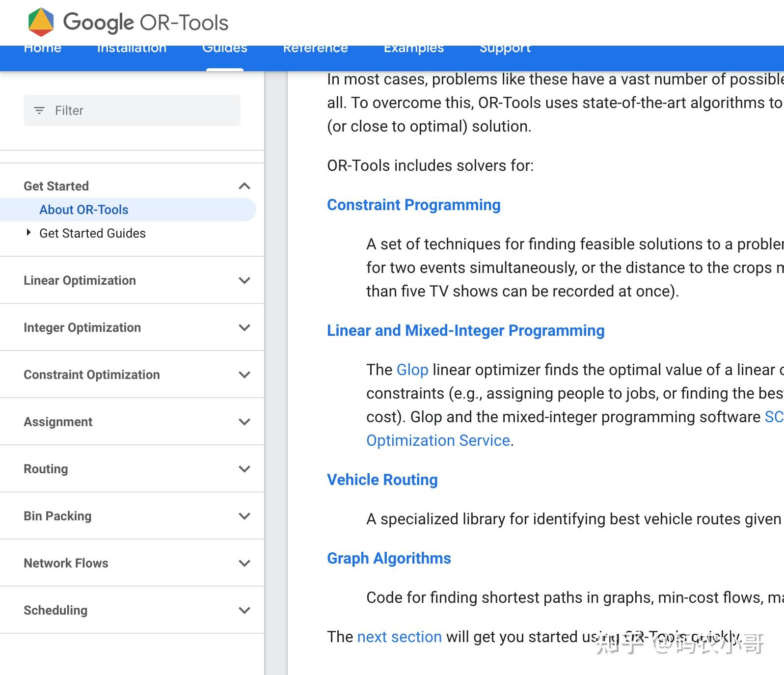Expand the Integer Optimization chevron
Screen dimensions: 784x675
[244, 327]
